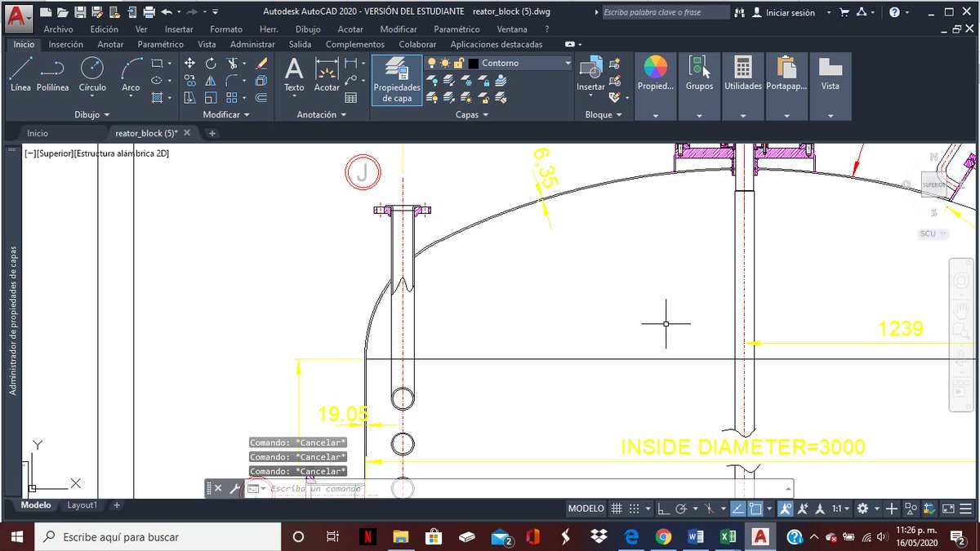Expand command line history arrow

(x=788, y=488)
